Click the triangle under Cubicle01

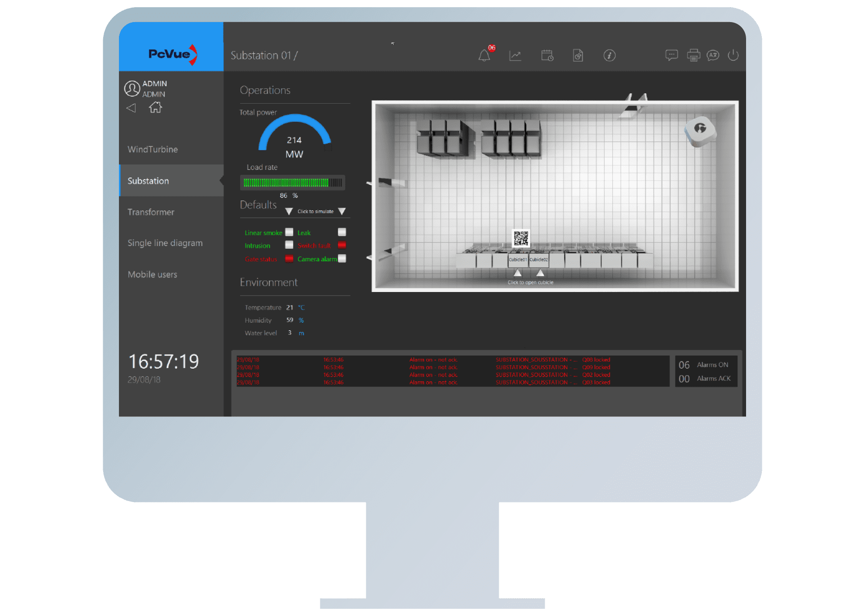pos(518,273)
